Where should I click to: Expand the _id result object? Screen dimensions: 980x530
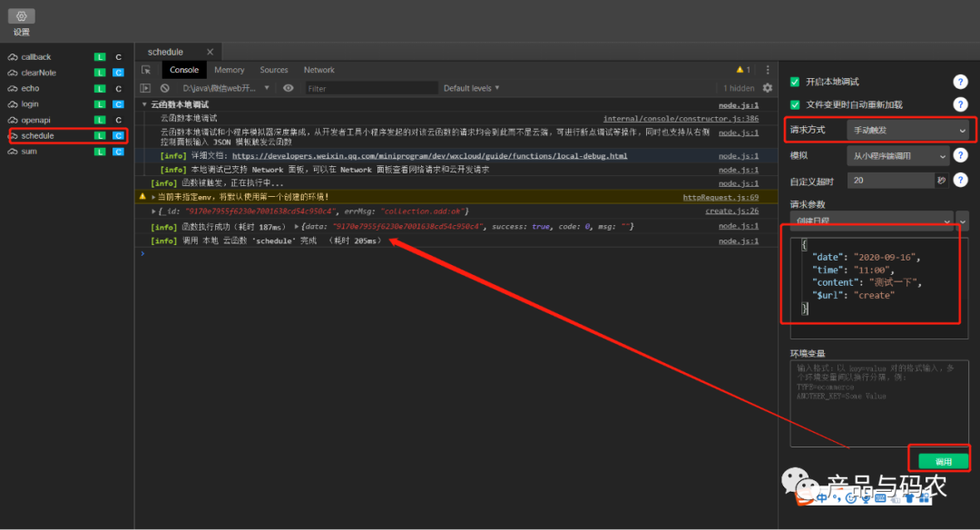(x=153, y=211)
